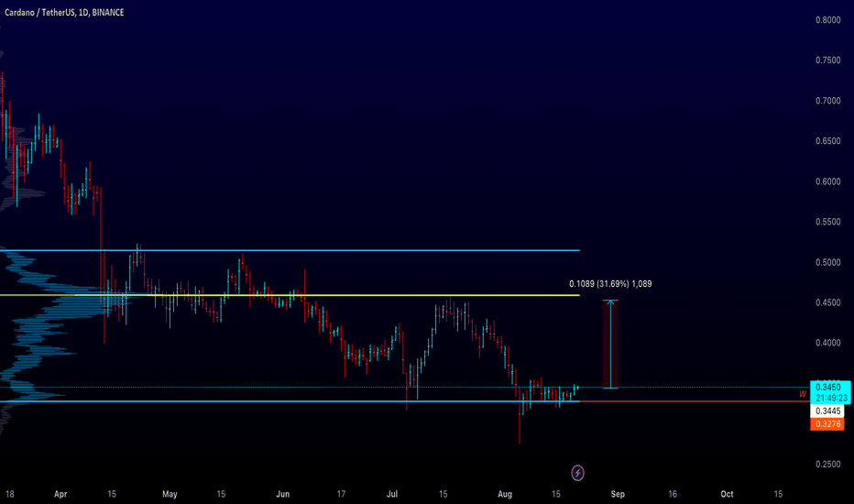Image resolution: width=854 pixels, height=504 pixels.
Task: Click the lightning bolt event icon
Action: pos(577,473)
